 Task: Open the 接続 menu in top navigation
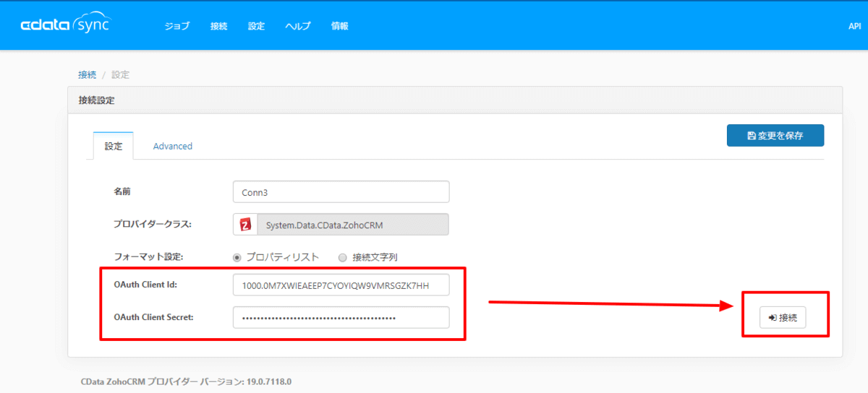pos(219,26)
